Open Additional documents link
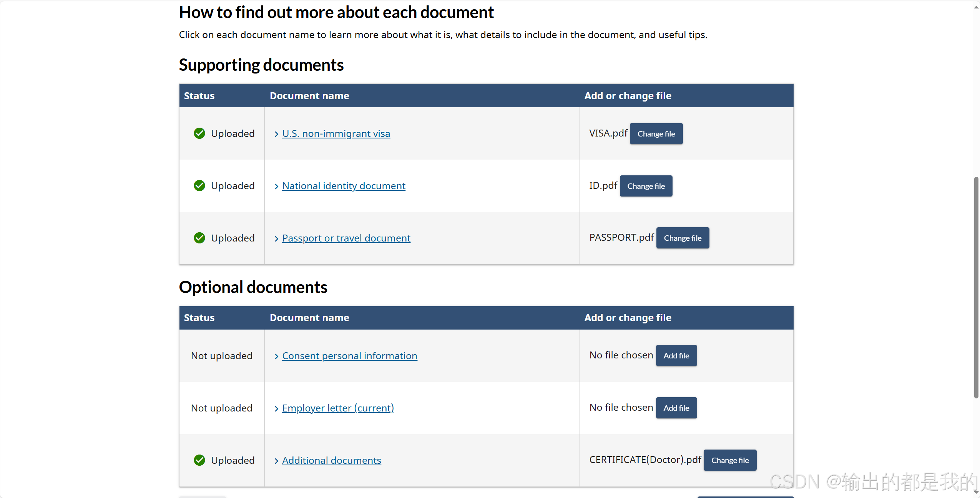 tap(331, 460)
